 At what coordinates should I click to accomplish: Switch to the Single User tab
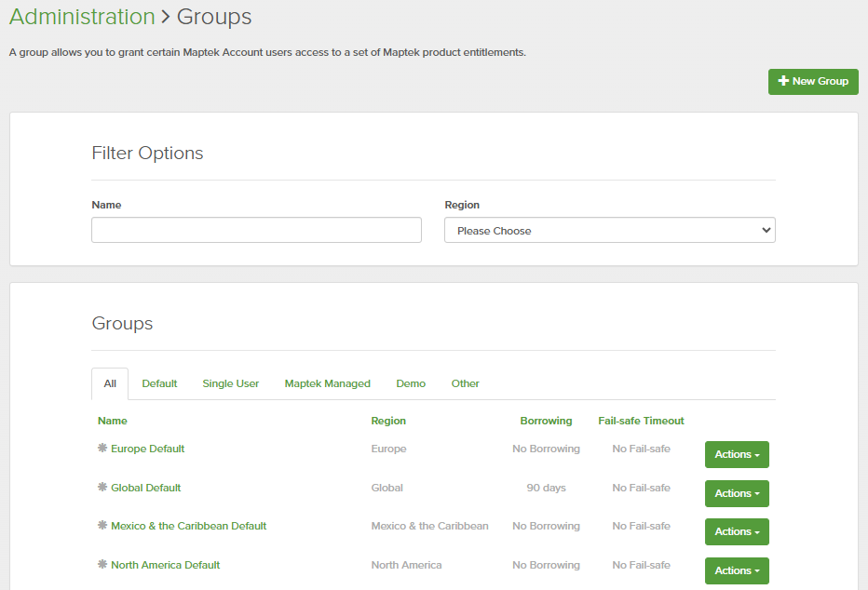231,383
